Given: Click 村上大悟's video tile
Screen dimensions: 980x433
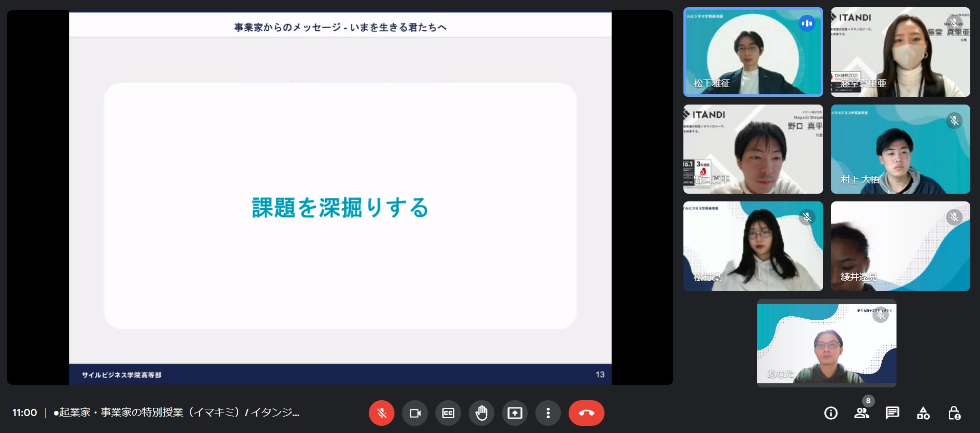Looking at the screenshot, I should [x=900, y=149].
